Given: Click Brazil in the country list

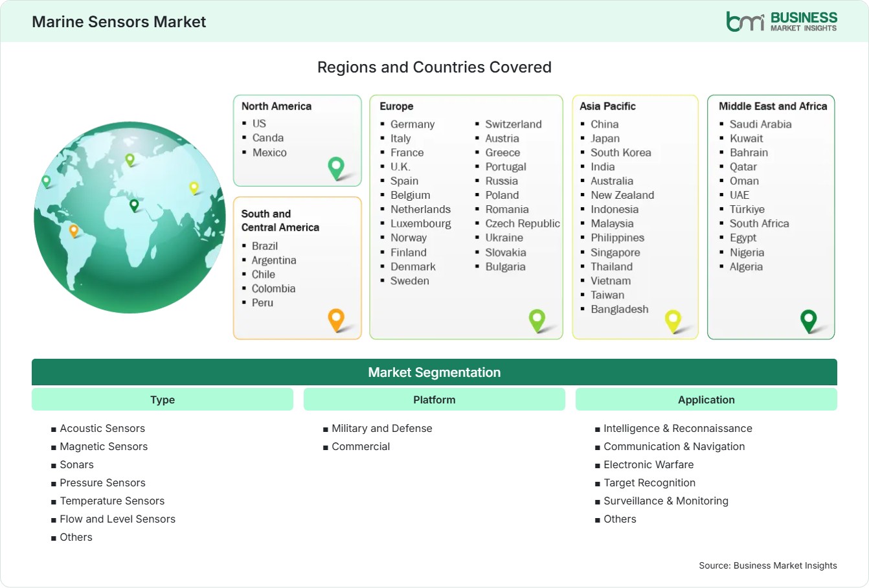Looking at the screenshot, I should pos(265,246).
